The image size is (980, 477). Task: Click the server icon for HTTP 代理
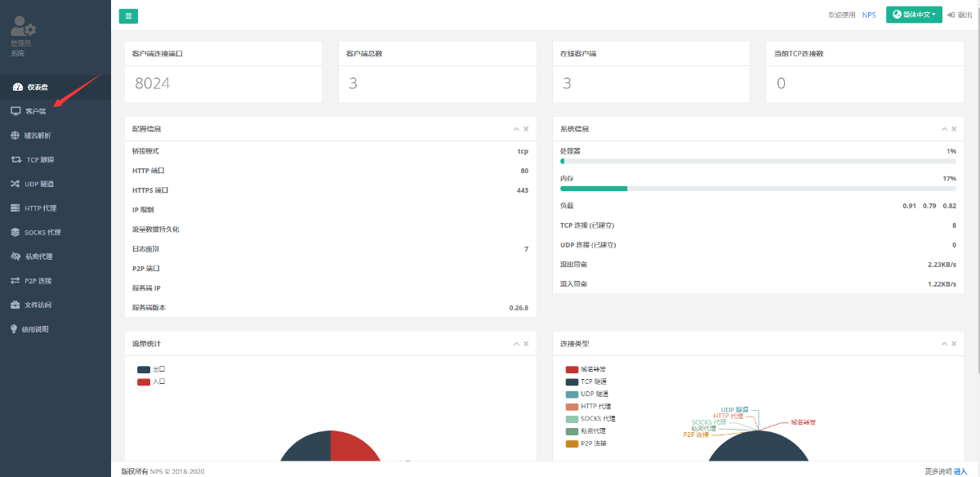coord(16,208)
